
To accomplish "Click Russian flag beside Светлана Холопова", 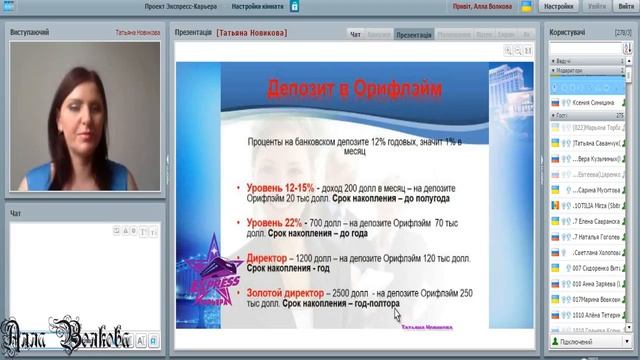I will (555, 253).
